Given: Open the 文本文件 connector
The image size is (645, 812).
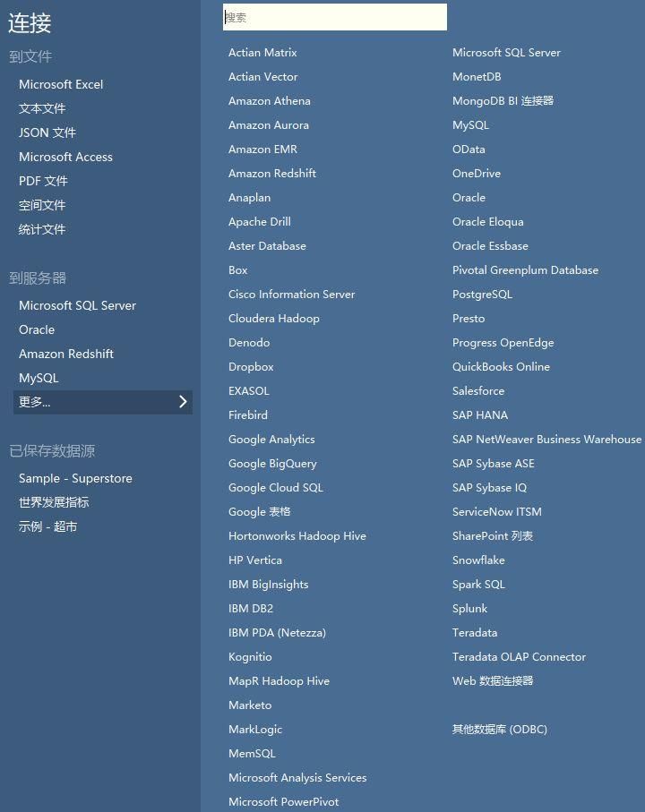Looking at the screenshot, I should coord(42,108).
